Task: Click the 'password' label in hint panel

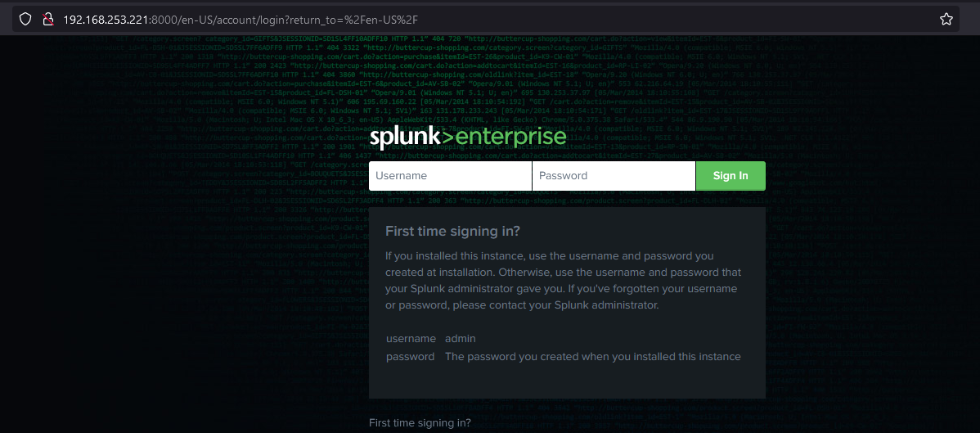Action: pos(410,357)
